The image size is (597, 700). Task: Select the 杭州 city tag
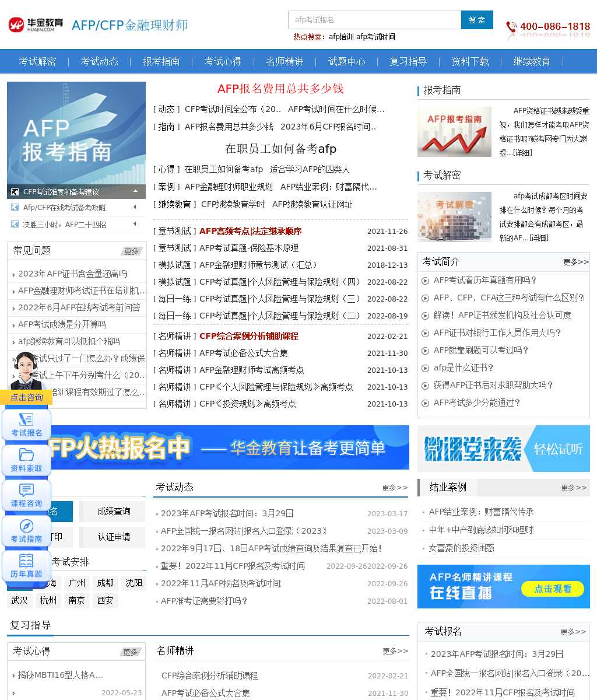(48, 600)
